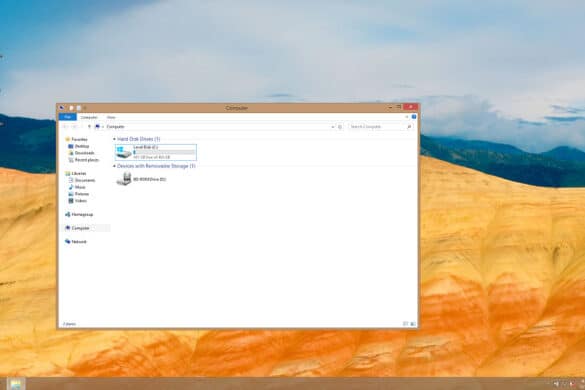This screenshot has width=585, height=390.
Task: Maximize the Computer window
Action: [398, 107]
